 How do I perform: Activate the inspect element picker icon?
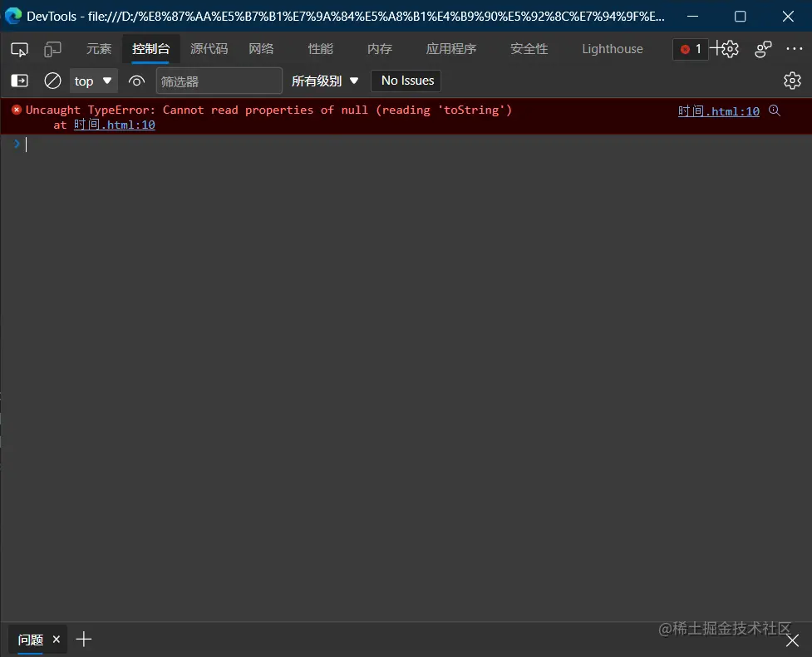(19, 50)
